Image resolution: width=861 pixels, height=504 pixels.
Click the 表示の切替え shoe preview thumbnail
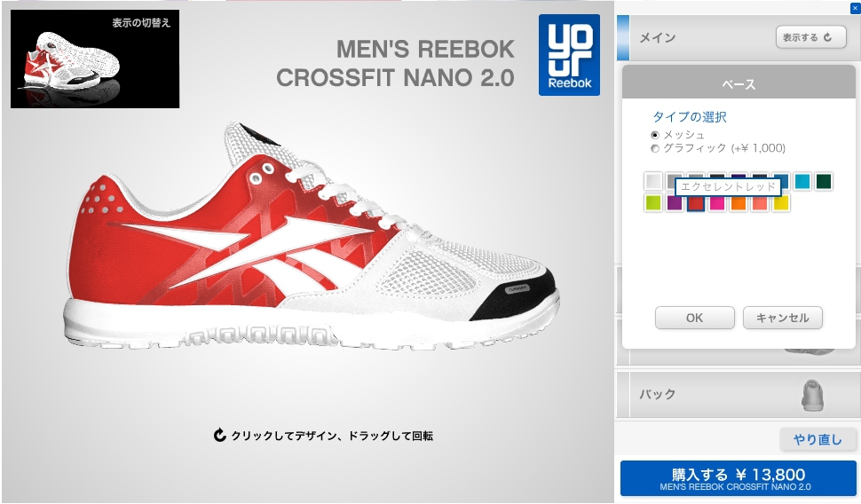click(95, 59)
